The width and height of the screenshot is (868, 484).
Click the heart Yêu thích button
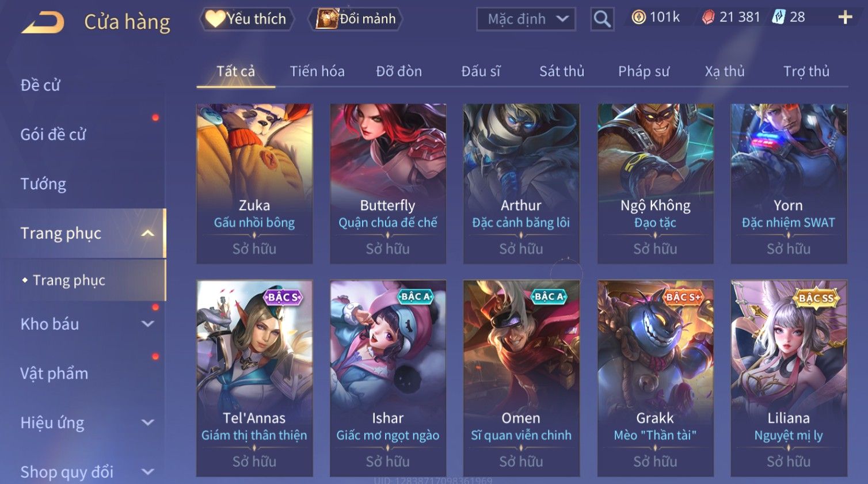(247, 19)
